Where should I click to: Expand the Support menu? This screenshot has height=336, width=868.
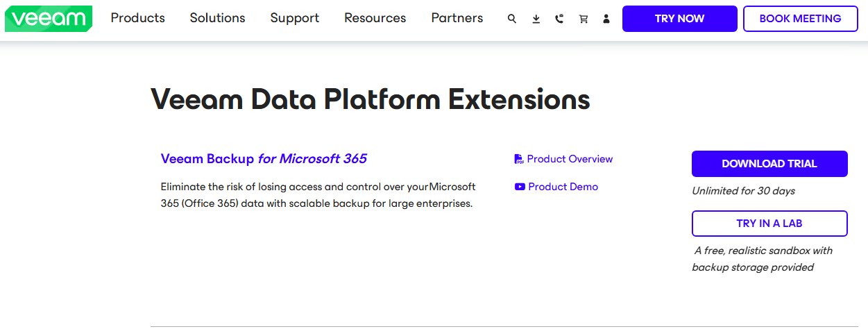[x=295, y=18]
